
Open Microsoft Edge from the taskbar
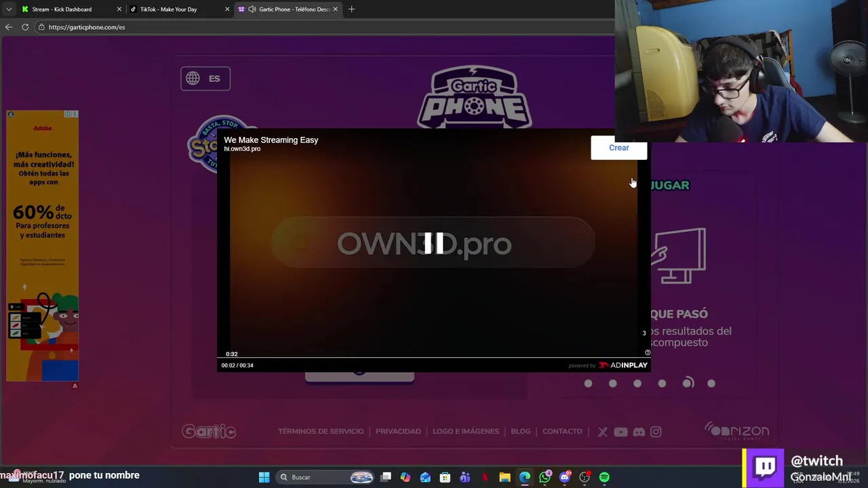pyautogui.click(x=525, y=477)
